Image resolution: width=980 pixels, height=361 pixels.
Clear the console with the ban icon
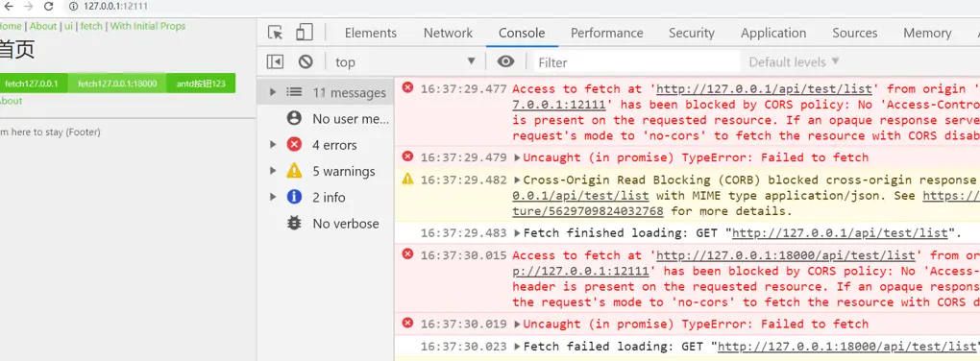(305, 61)
